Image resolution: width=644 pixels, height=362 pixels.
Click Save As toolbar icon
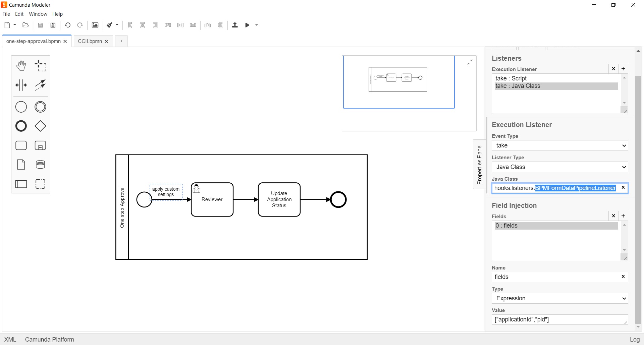pos(53,25)
